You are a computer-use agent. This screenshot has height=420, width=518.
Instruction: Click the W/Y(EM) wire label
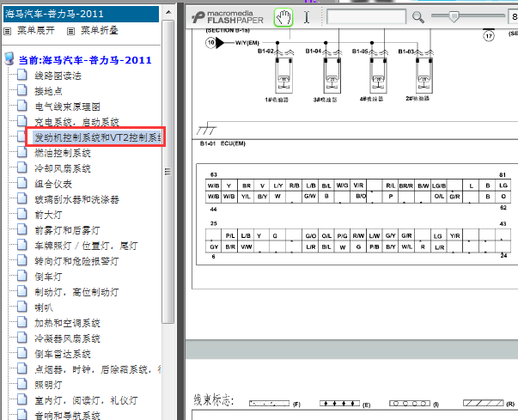pyautogui.click(x=247, y=43)
